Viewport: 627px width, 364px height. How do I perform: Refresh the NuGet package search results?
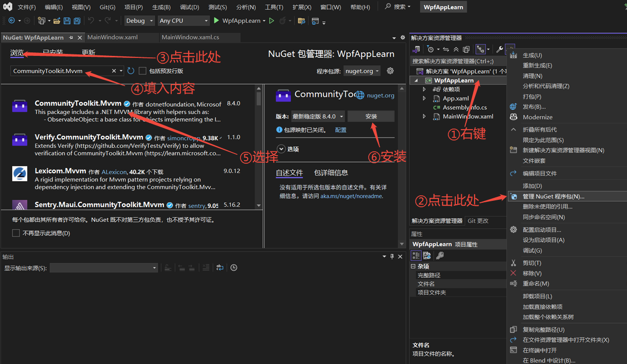tap(130, 70)
